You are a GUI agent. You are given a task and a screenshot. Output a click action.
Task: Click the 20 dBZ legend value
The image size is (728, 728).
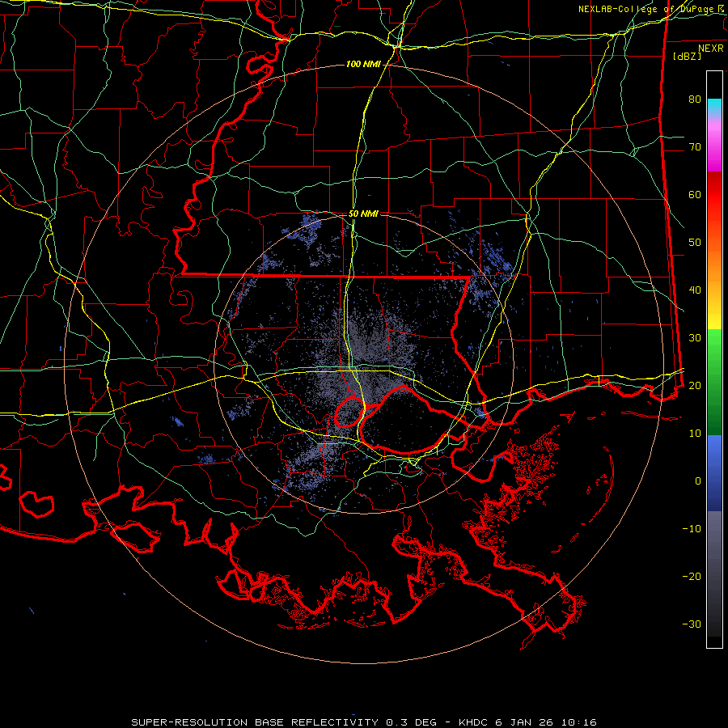click(695, 385)
